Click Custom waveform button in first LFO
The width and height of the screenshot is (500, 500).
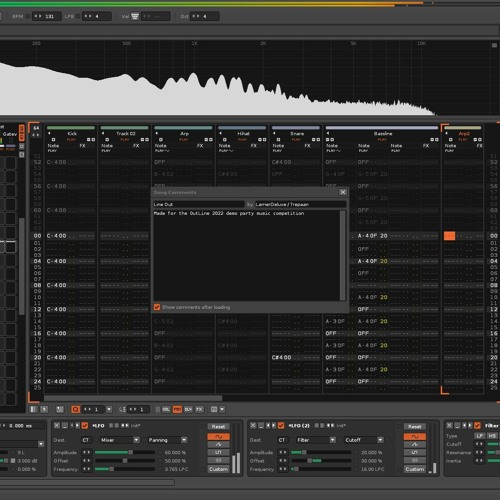pyautogui.click(x=218, y=469)
